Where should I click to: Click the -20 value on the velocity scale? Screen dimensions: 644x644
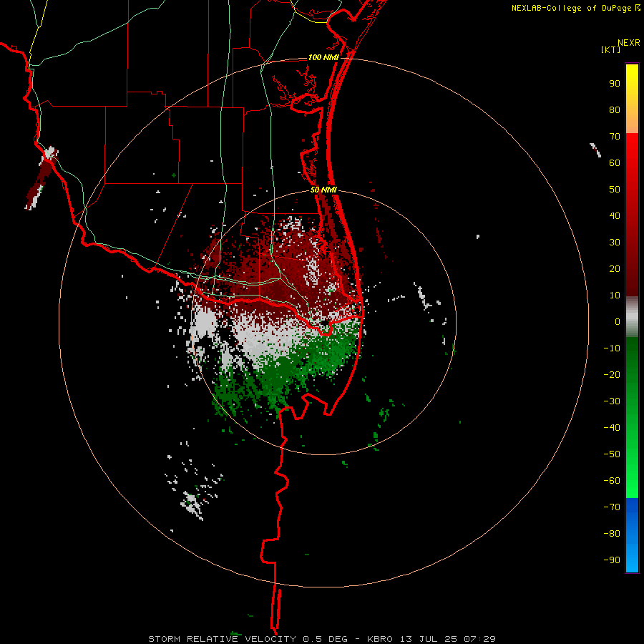pos(612,374)
